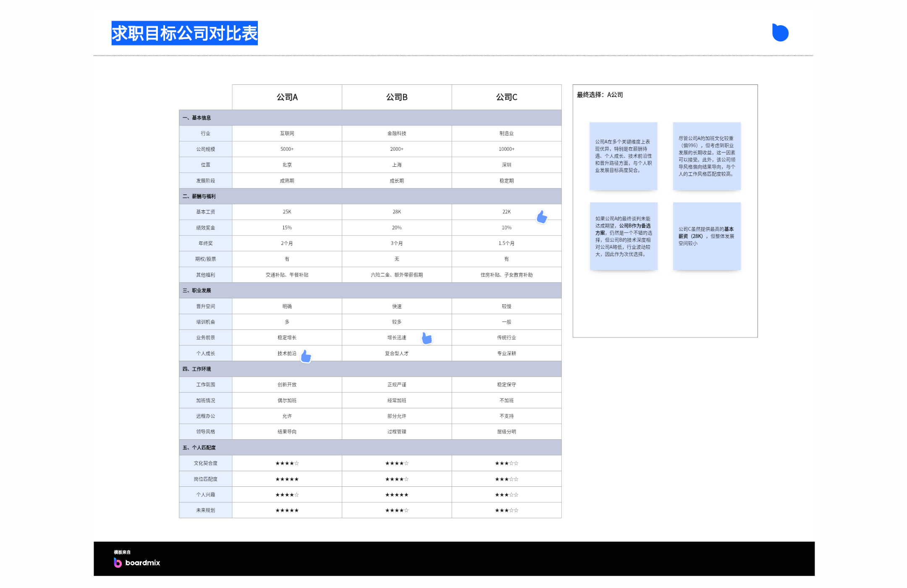Click the 层级分明 cell
Screen dimensions: 907x588
(x=506, y=431)
